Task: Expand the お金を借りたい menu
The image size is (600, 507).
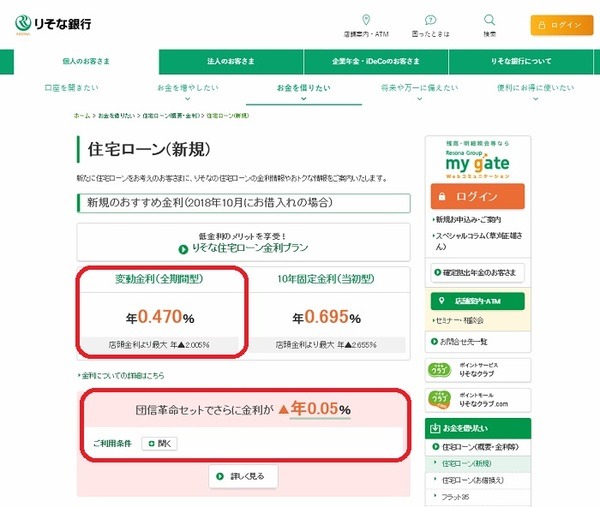Action: [x=303, y=91]
